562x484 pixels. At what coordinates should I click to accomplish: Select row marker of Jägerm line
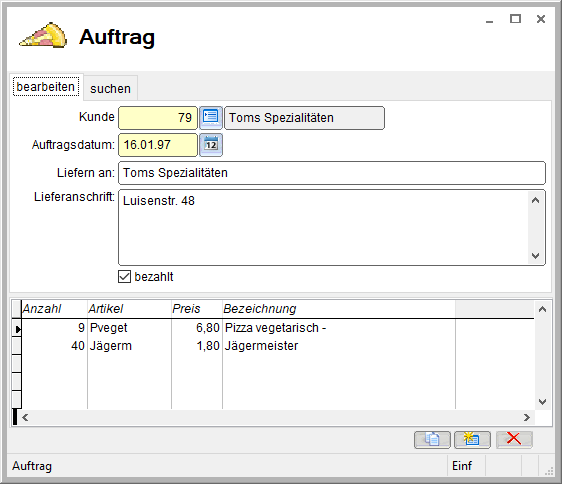coord(16,346)
